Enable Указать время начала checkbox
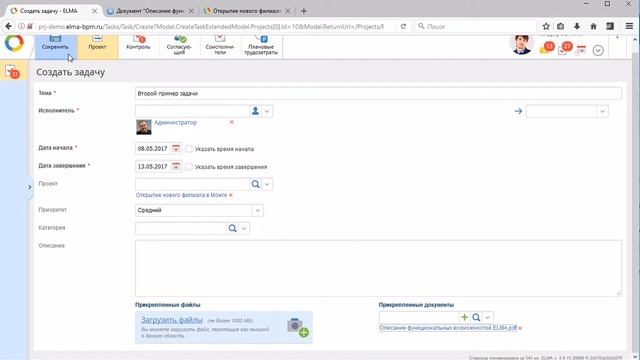This screenshot has width=640, height=360. pyautogui.click(x=189, y=149)
